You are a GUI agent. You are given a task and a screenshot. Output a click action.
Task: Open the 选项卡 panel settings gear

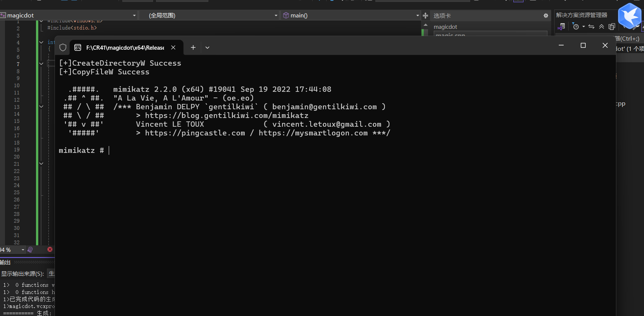point(546,16)
